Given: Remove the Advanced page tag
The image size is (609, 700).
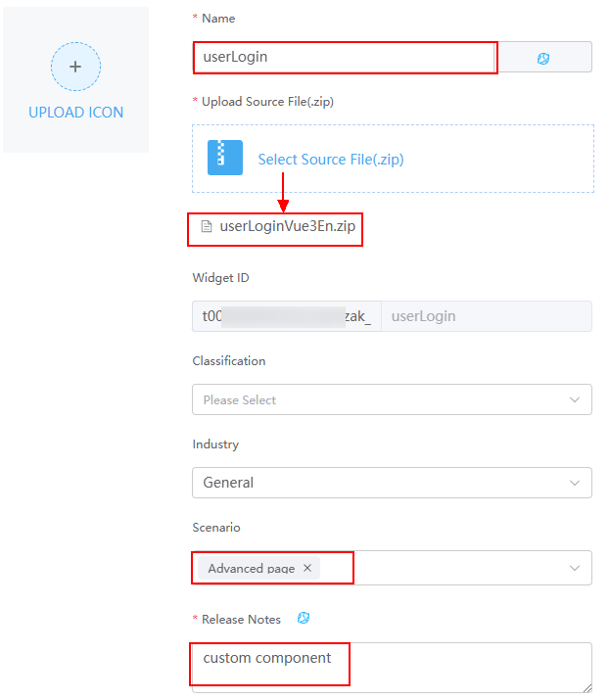Looking at the screenshot, I should tap(307, 568).
